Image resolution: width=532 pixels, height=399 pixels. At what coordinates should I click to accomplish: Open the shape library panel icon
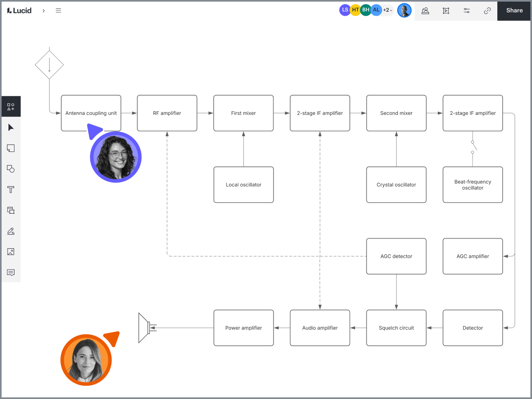pos(11,107)
